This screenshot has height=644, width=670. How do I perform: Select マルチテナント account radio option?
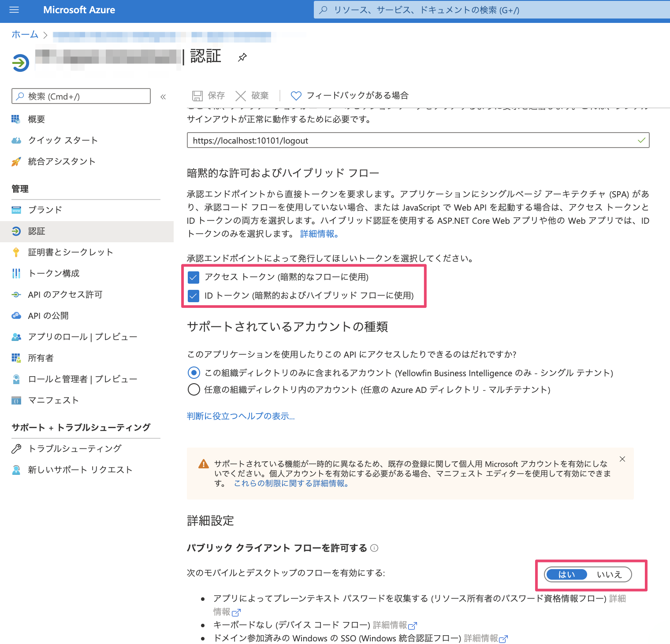194,390
